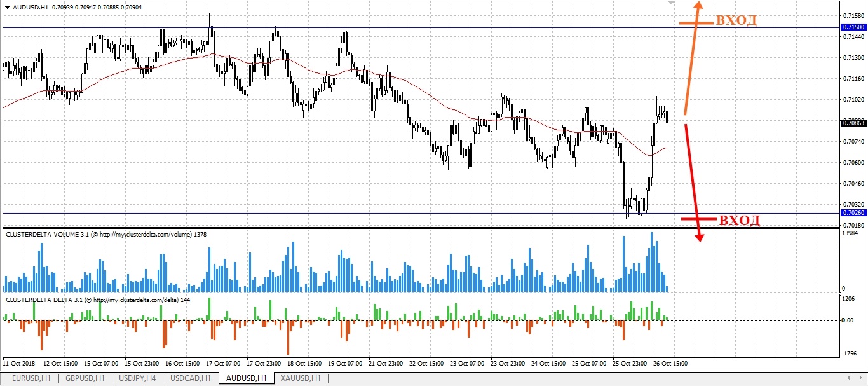Click the triangle arrow beside AUDUSD,H1 title
Viewport: 868px width, 386px height.
(x=6, y=6)
